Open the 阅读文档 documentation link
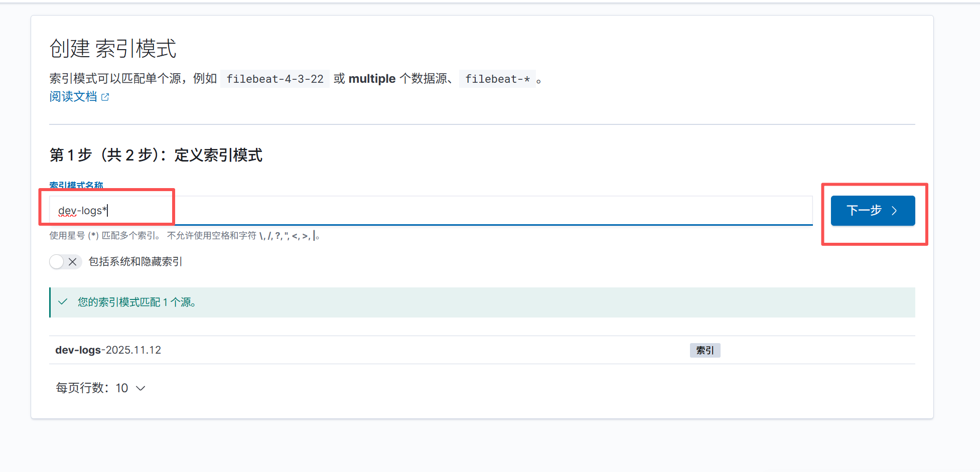This screenshot has height=472, width=980. (73, 97)
